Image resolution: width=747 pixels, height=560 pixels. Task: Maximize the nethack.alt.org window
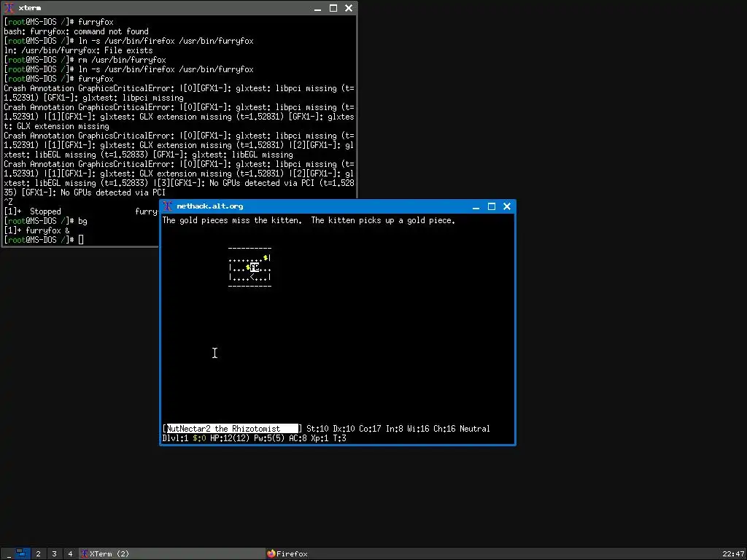pyautogui.click(x=492, y=206)
